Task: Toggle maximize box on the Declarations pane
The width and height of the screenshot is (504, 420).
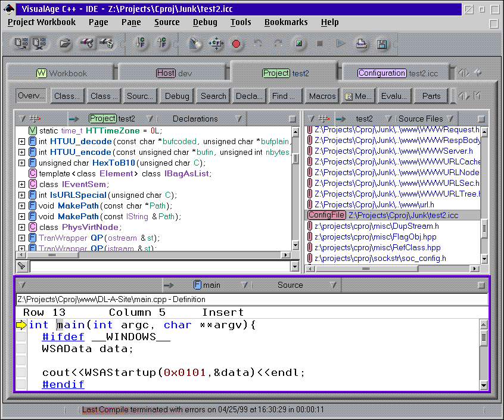Action: pyautogui.click(x=292, y=119)
